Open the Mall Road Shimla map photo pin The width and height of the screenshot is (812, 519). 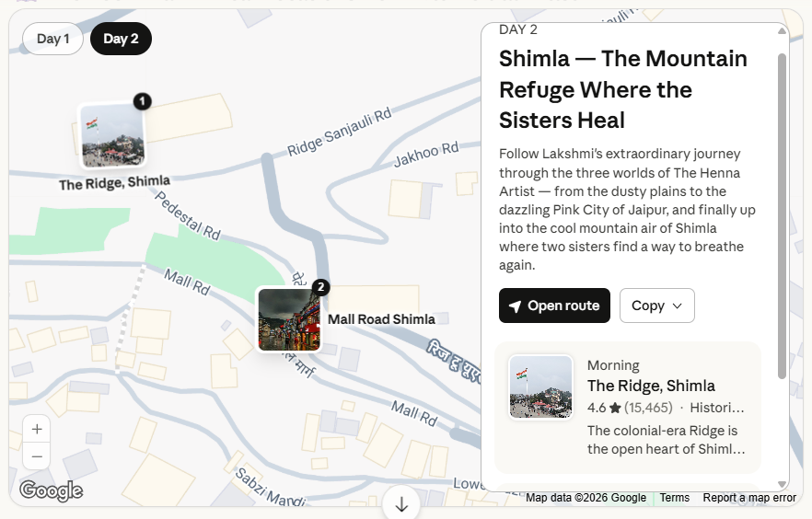(289, 320)
